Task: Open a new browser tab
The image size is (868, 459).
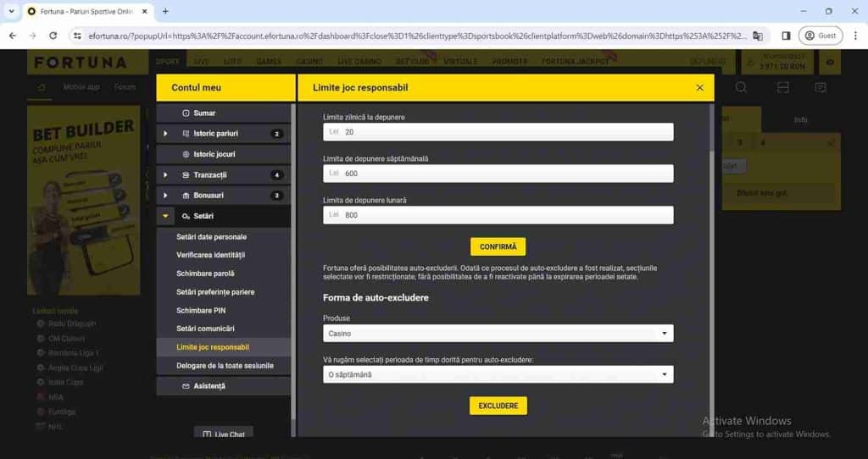Action: pos(165,11)
